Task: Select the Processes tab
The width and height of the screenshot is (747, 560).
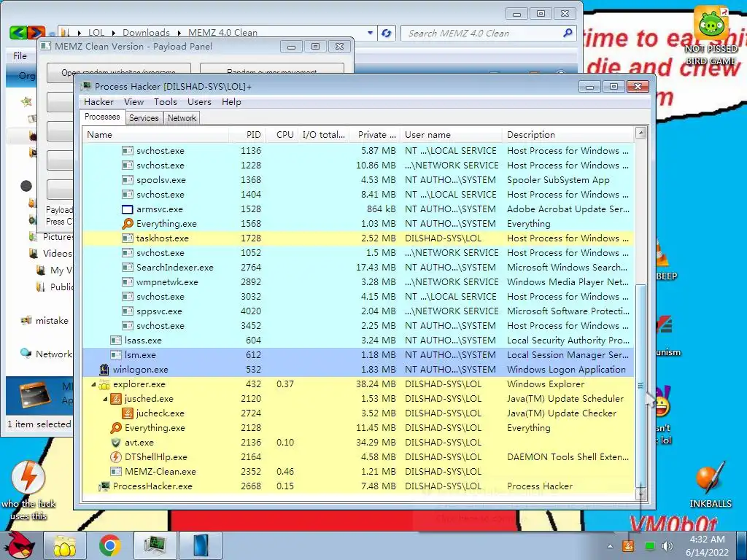Action: point(102,117)
